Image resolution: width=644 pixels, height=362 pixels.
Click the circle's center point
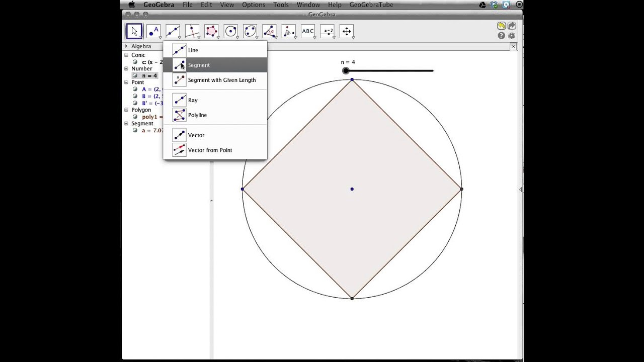[x=352, y=189]
